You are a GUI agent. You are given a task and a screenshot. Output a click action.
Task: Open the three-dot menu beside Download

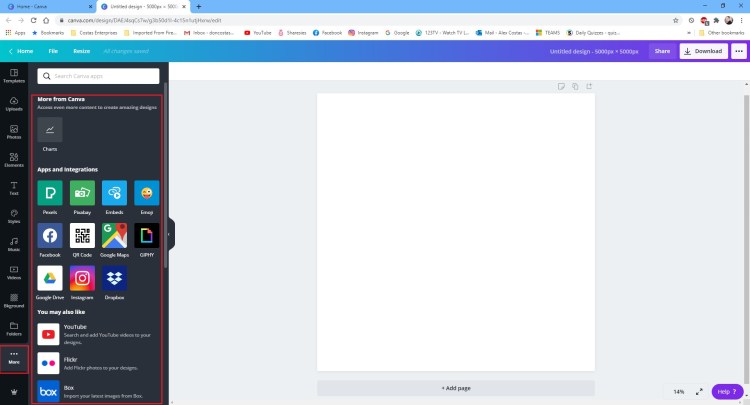(739, 51)
